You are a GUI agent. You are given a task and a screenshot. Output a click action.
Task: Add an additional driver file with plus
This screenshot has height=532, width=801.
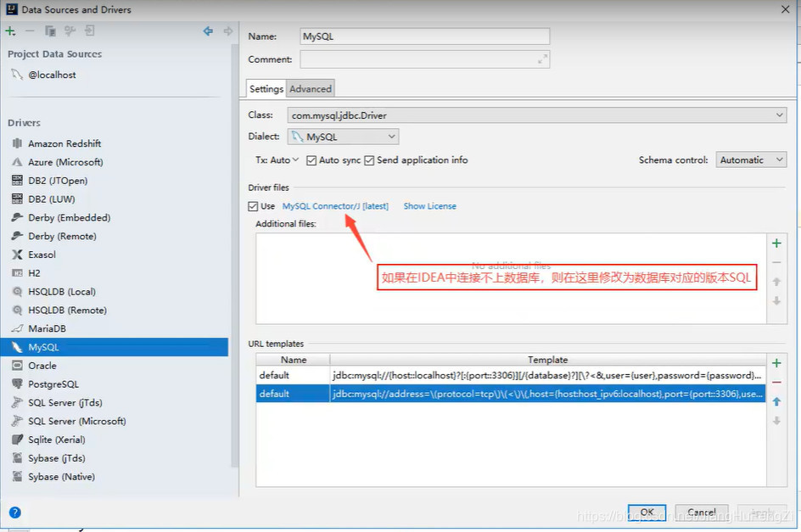[776, 244]
